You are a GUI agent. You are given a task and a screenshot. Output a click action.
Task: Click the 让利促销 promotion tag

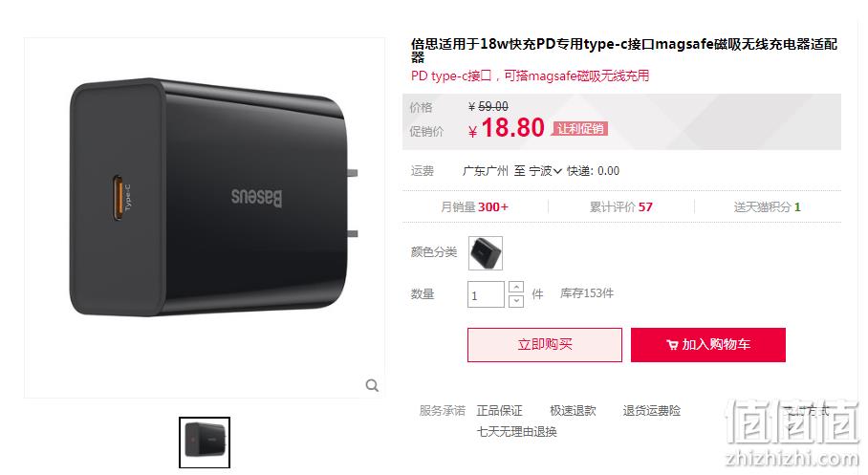[580, 129]
